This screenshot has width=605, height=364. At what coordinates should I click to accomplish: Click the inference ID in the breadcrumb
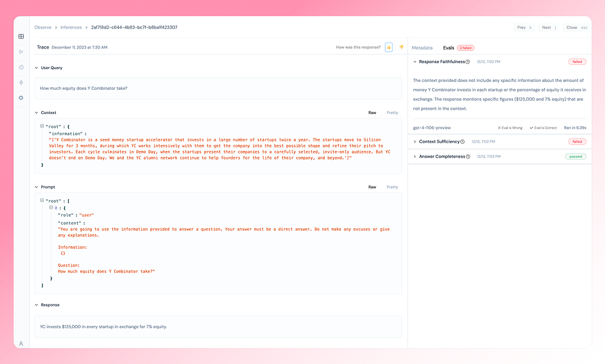point(134,27)
